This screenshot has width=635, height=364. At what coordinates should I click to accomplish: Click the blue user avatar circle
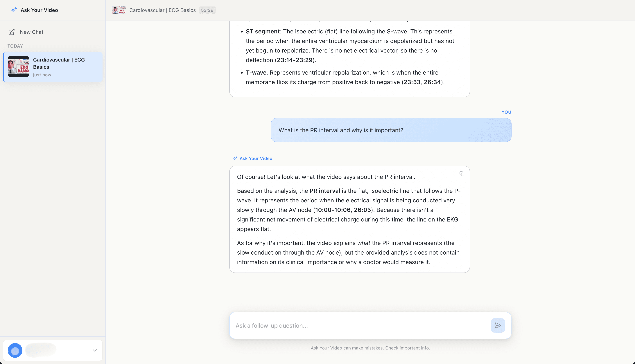click(x=15, y=350)
